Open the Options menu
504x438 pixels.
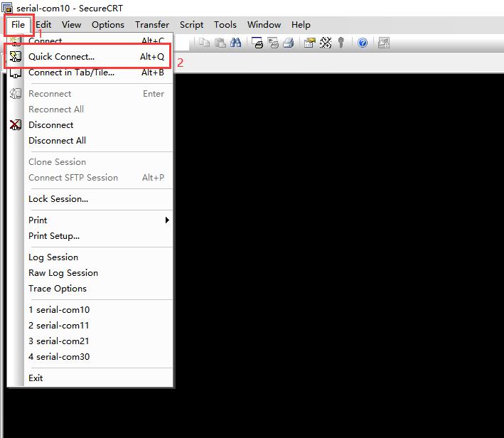(107, 25)
